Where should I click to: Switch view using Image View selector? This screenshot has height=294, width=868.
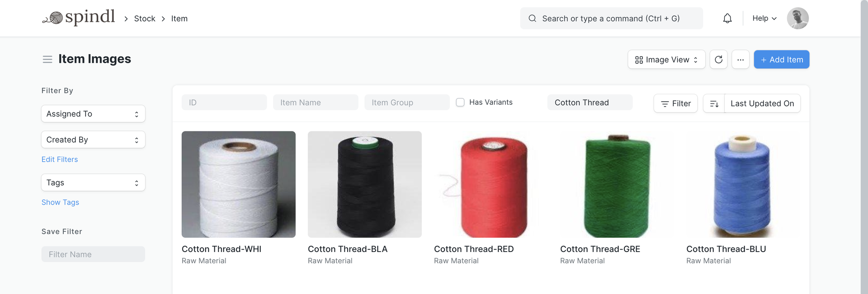point(666,60)
